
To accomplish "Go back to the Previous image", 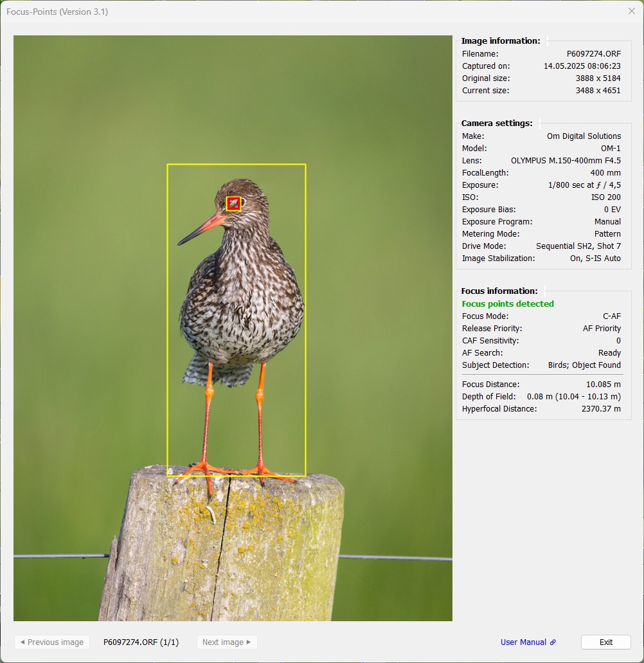I will 52,642.
